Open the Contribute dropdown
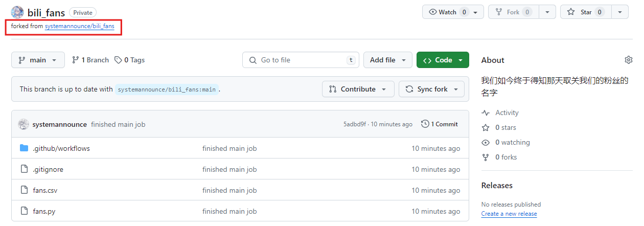The height and width of the screenshot is (226, 644). (358, 89)
